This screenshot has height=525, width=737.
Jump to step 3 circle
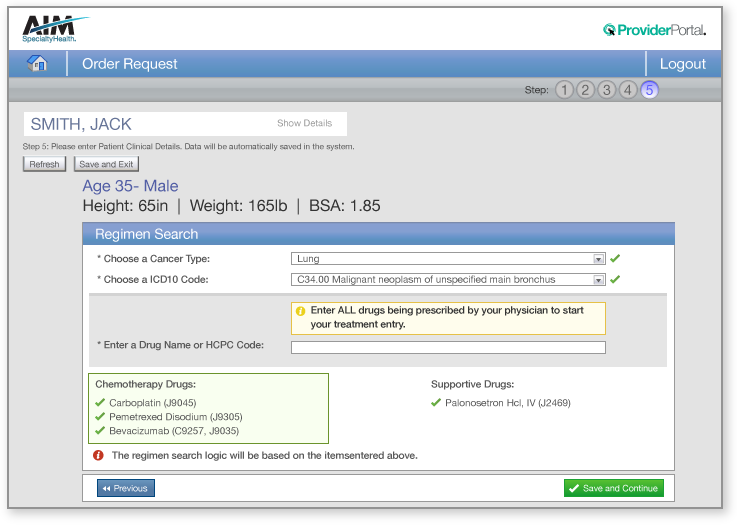point(607,90)
